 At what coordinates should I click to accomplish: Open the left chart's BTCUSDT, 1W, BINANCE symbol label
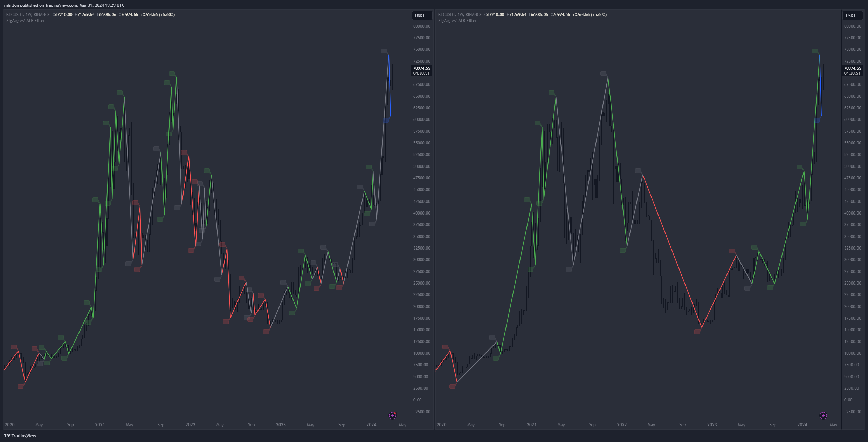[28, 15]
